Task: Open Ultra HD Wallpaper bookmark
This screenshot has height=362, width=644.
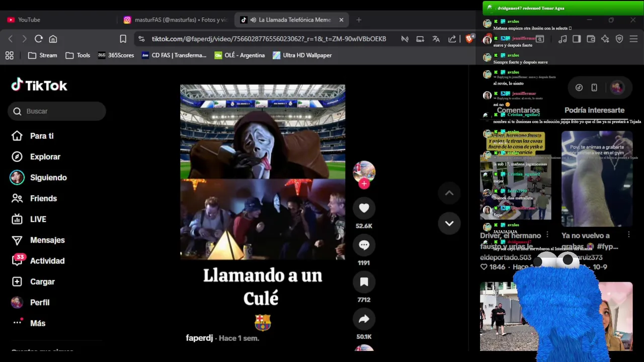Action: 302,55
